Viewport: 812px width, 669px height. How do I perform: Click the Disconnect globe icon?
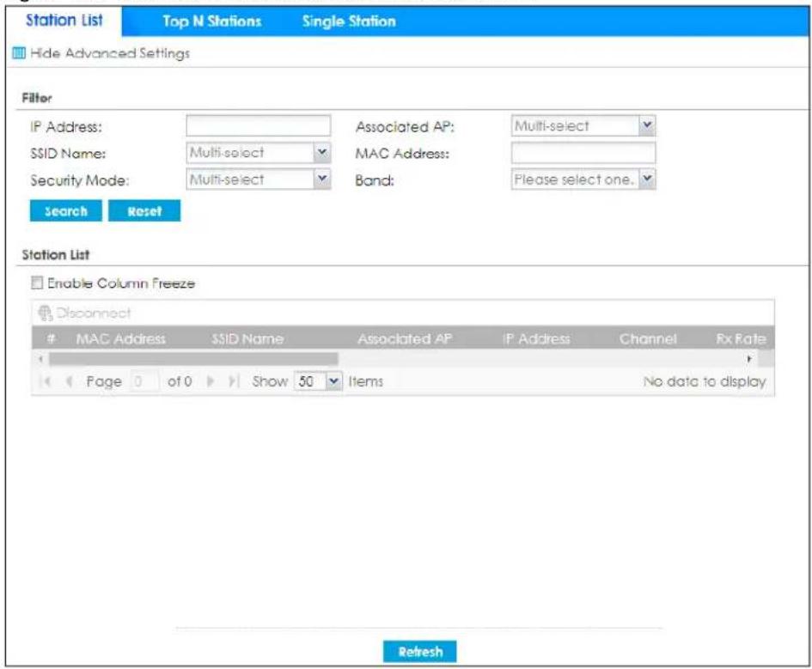[46, 313]
